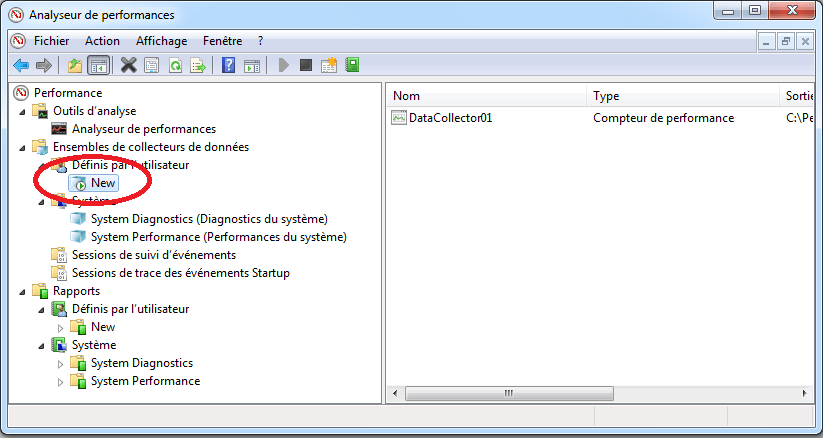Collapse Système under Rapports
Image resolution: width=825 pixels, height=438 pixels.
42,346
